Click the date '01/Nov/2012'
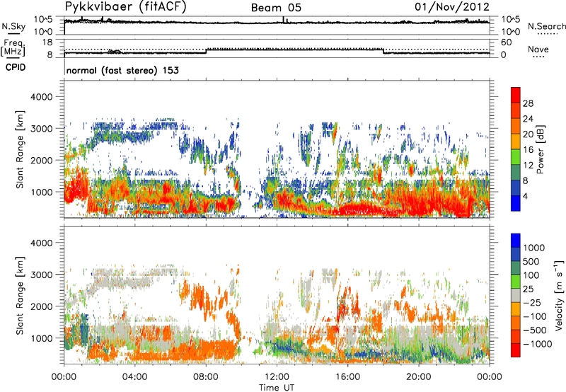 coord(452,7)
